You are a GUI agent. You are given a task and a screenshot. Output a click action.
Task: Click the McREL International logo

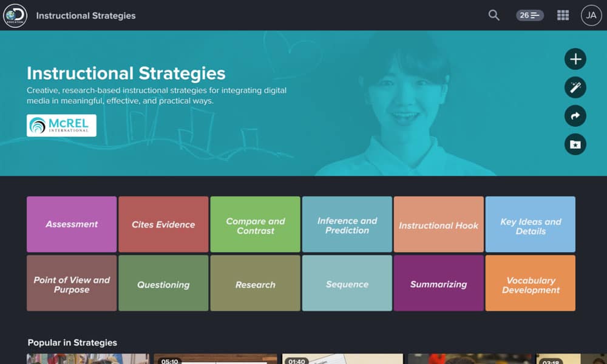[60, 125]
